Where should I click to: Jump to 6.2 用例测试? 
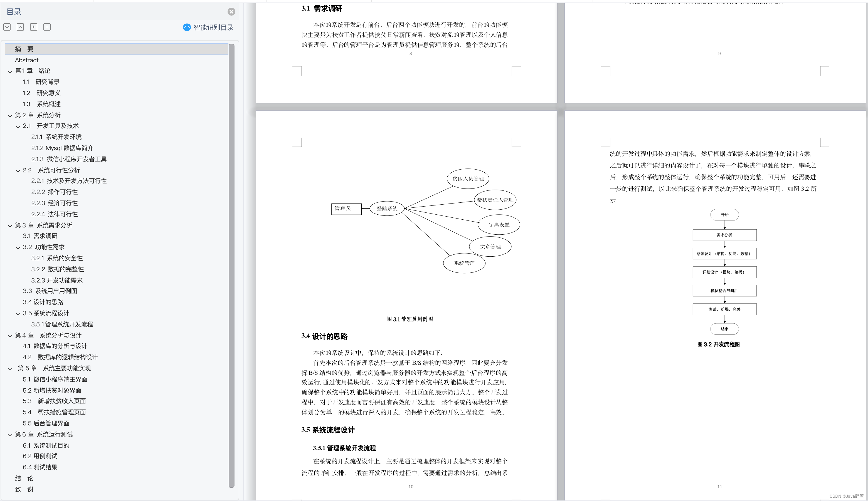tap(40, 456)
